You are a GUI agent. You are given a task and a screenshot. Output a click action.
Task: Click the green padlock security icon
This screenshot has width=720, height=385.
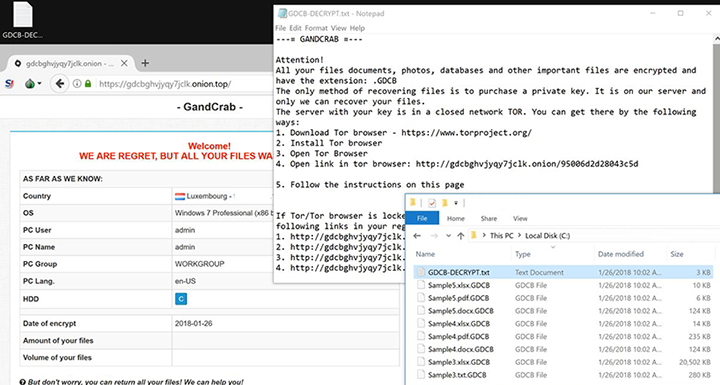[x=88, y=84]
